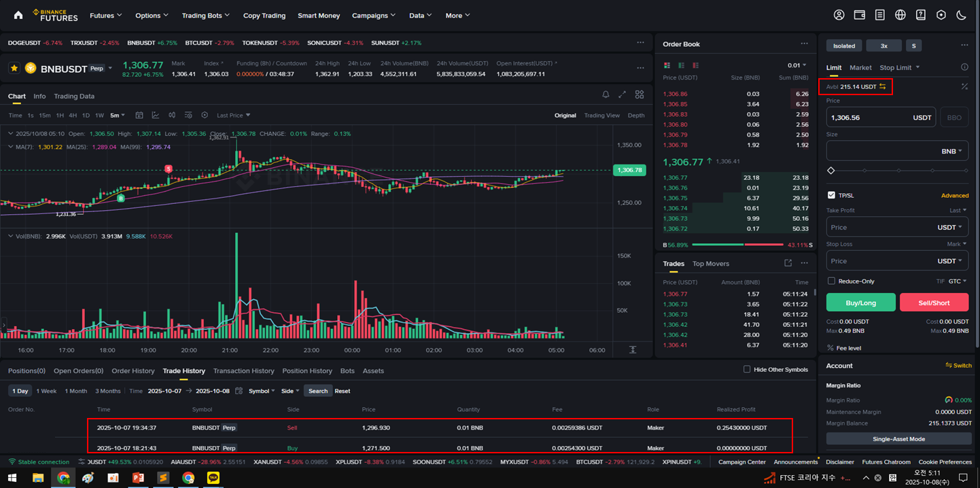Screen dimensions: 980x488
Task: Open the Position History tab
Action: coord(307,370)
